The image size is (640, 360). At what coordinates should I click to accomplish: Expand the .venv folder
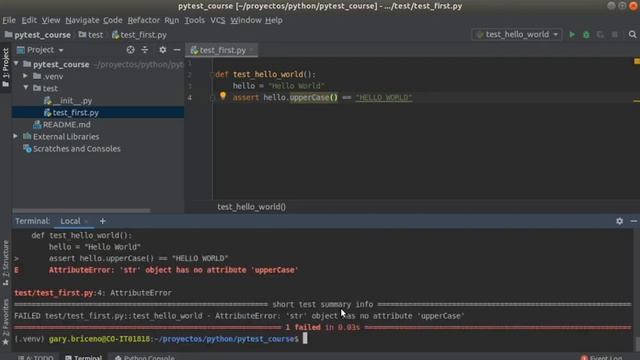(x=26, y=76)
